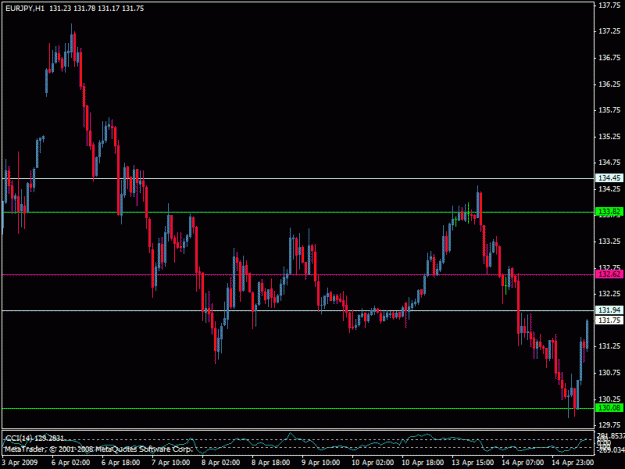Click the 130.25 price scale value

(x=609, y=399)
